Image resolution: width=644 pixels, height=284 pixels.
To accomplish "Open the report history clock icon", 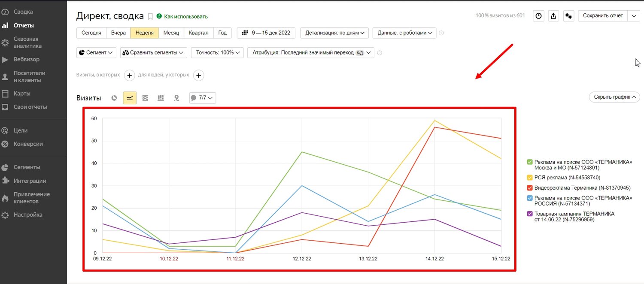I will tap(538, 16).
